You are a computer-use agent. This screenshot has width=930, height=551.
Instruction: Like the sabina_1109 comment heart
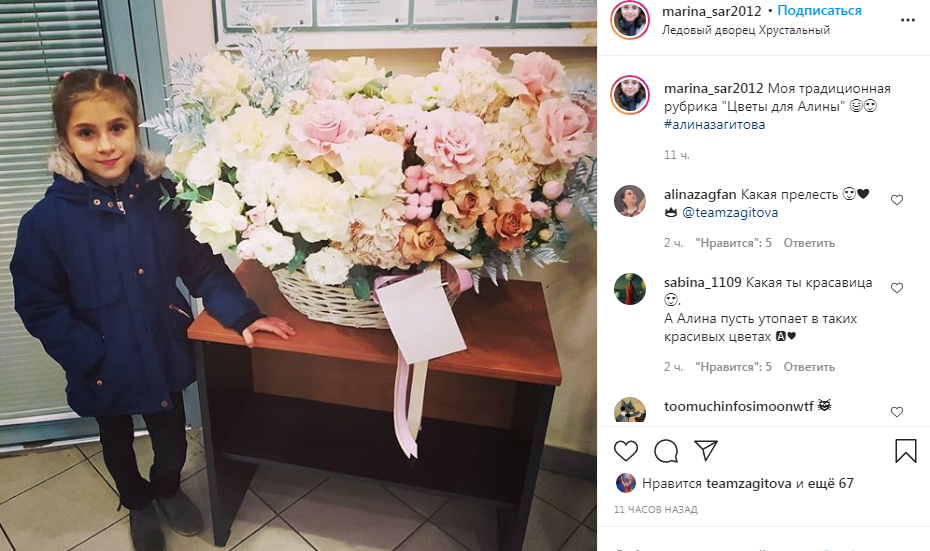tap(897, 288)
